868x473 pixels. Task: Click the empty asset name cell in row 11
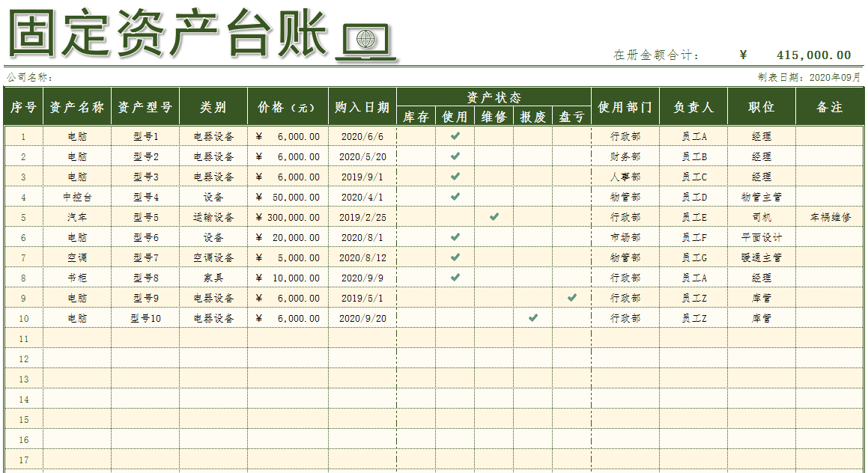tap(77, 338)
